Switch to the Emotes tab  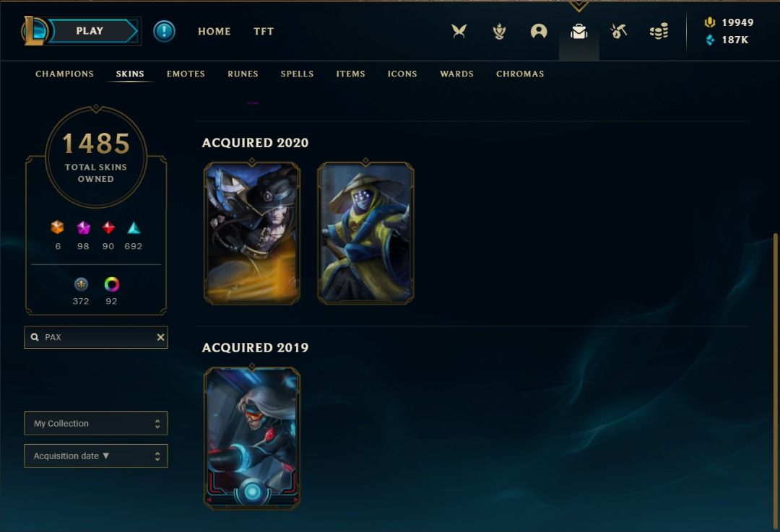point(186,74)
